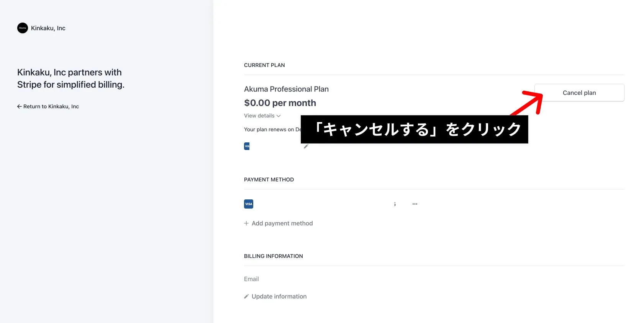Click the PAYMENT METHOD section heading
Viewport: 644px width, 323px height.
point(269,179)
